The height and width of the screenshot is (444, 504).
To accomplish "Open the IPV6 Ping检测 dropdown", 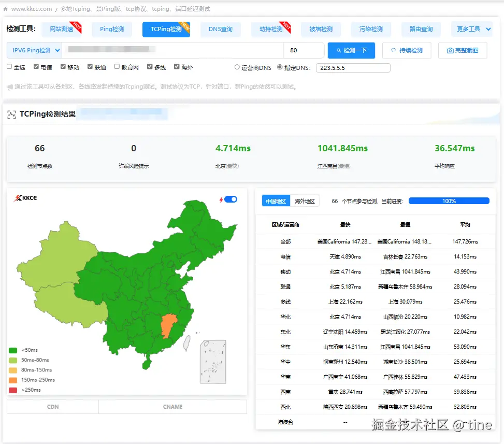I will click(x=34, y=50).
